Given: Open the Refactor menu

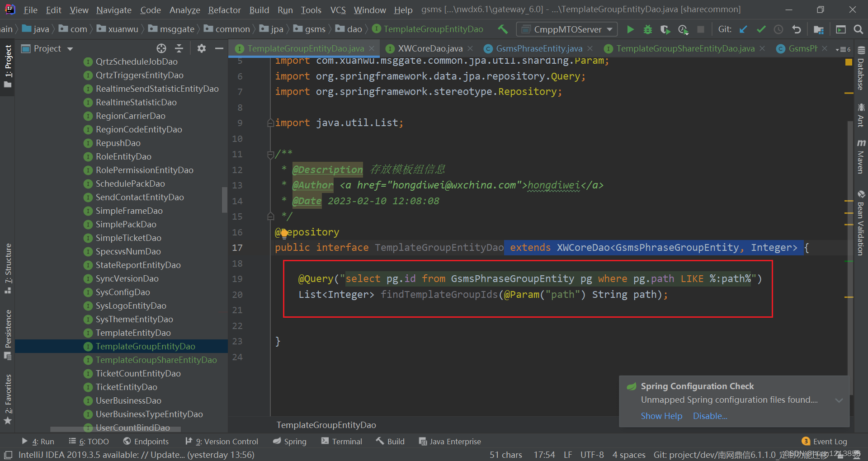Looking at the screenshot, I should click(x=224, y=9).
